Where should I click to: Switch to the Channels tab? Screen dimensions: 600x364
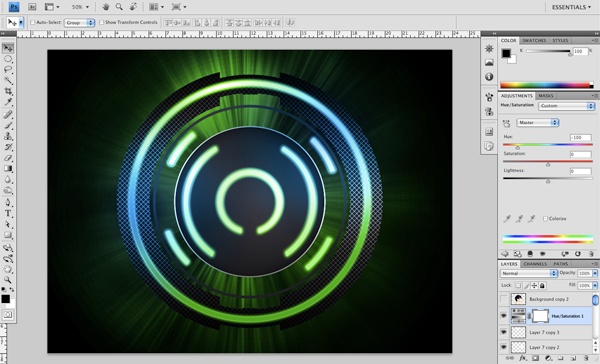535,264
